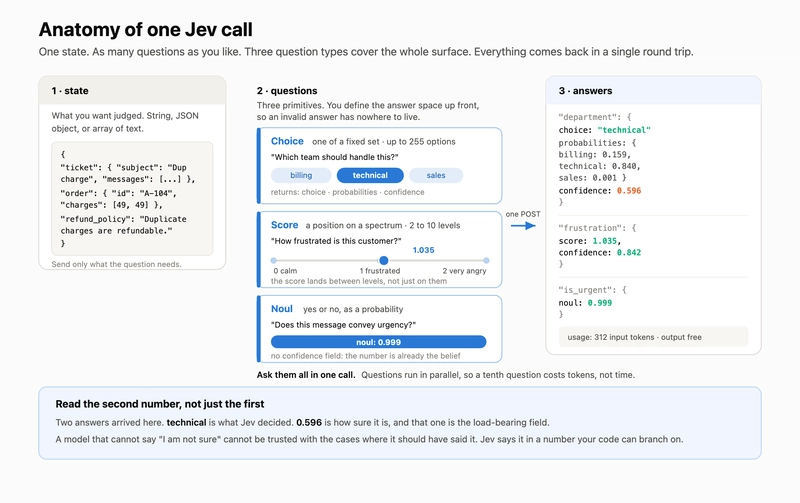Click the 'Which team should handle this?' question

point(335,157)
